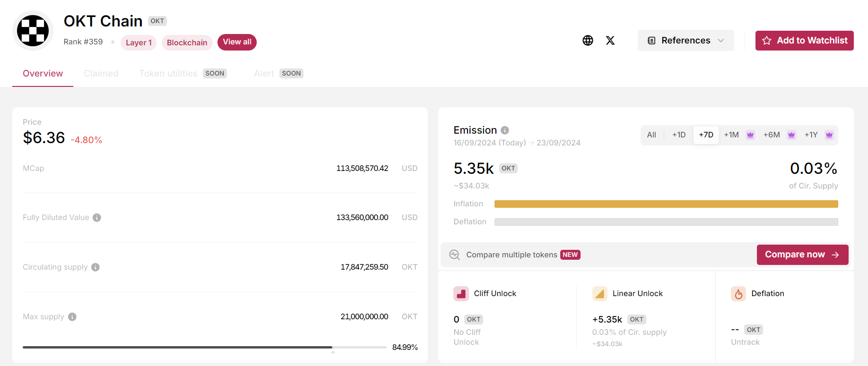
Task: Click the Emission info icon
Action: (x=505, y=130)
